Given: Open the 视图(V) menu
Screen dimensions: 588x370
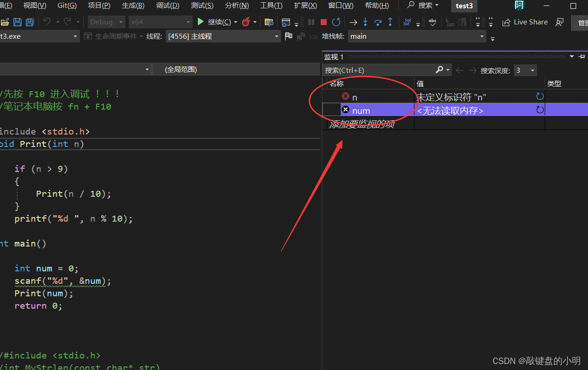Looking at the screenshot, I should 35,6.
